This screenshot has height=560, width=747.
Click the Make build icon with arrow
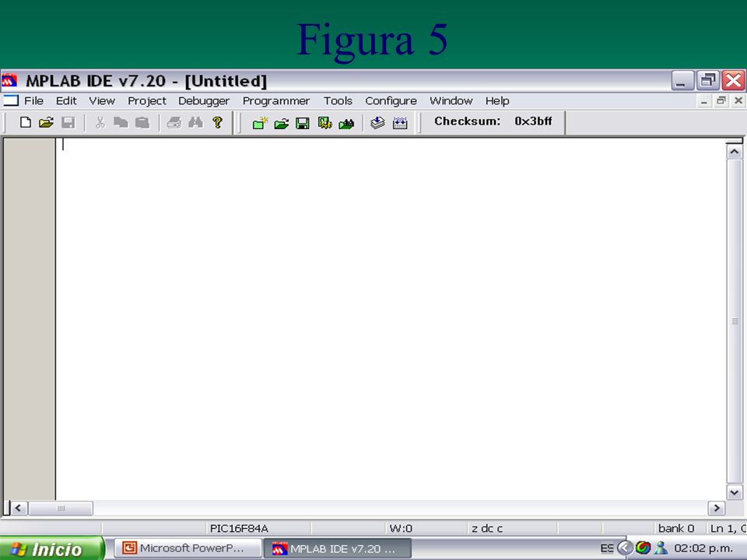(x=378, y=124)
